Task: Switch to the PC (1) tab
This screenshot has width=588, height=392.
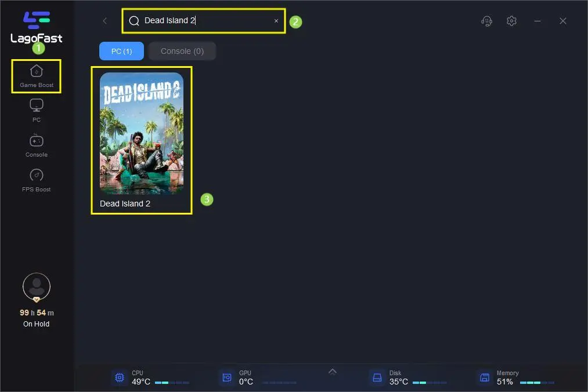Action: pos(121,51)
